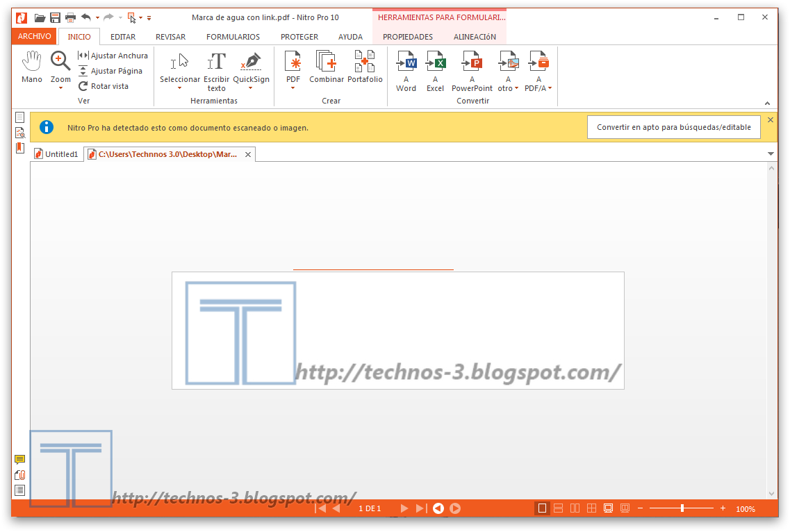
Task: Open the Portafolio creation tool
Action: (x=365, y=67)
